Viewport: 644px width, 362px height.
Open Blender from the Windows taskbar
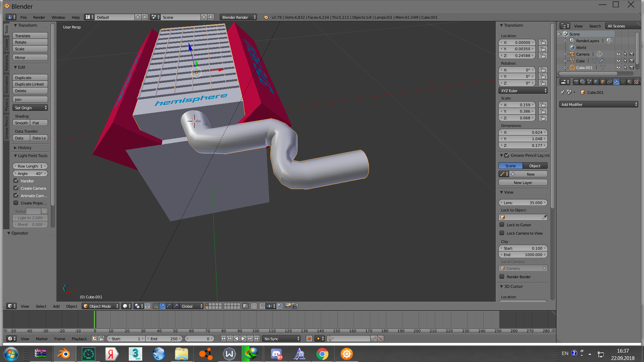pos(64,354)
